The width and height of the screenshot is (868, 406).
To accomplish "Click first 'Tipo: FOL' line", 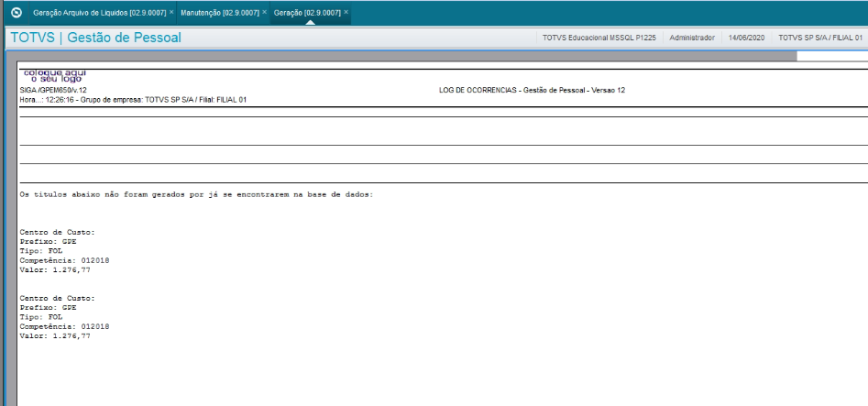I will [x=41, y=251].
